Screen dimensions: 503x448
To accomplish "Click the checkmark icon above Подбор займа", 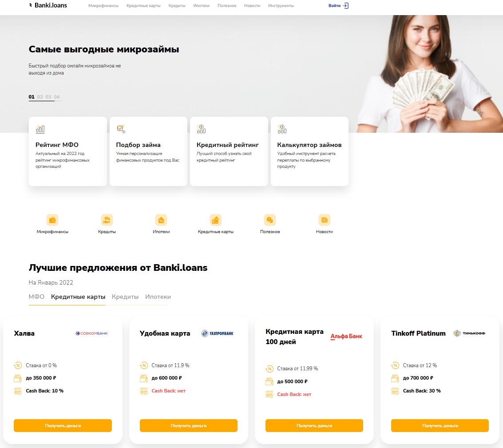I will click(121, 129).
